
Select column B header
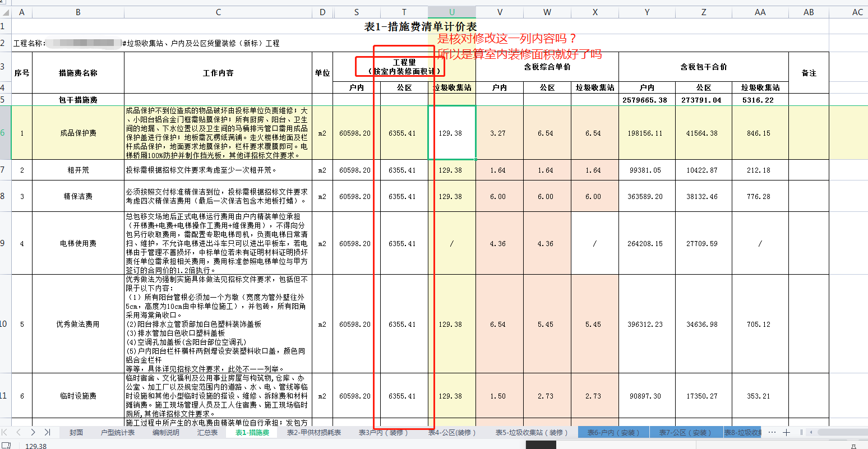tap(78, 12)
